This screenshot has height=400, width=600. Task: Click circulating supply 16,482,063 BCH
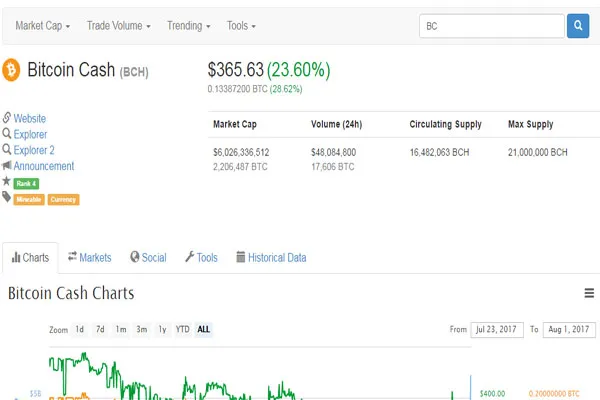pyautogui.click(x=439, y=152)
